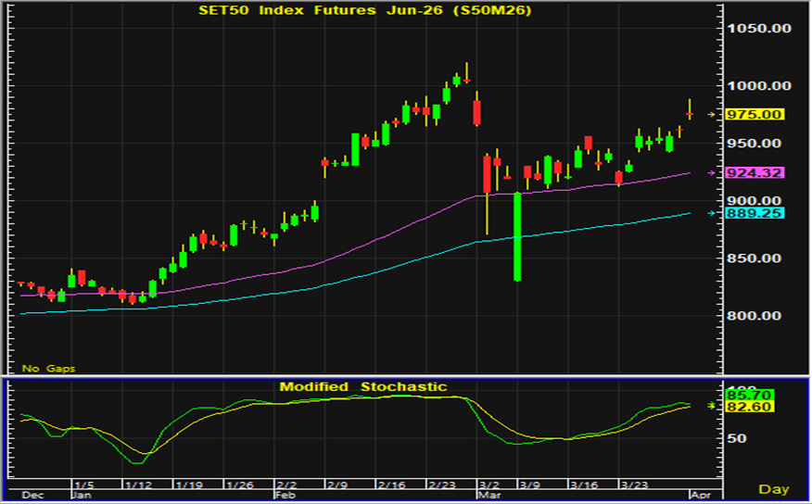The image size is (812, 504).
Task: Click the cyan 889.25 moving average label
Action: (757, 213)
